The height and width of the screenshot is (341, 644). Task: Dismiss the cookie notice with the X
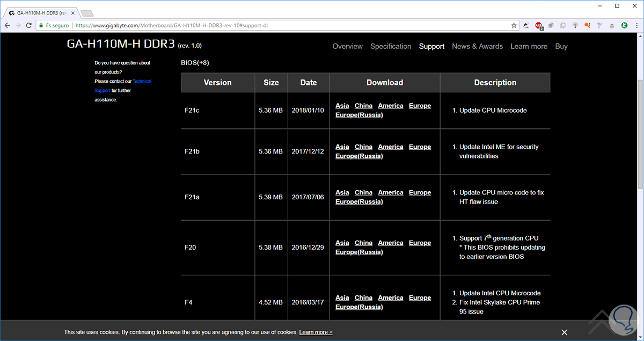pyautogui.click(x=564, y=332)
